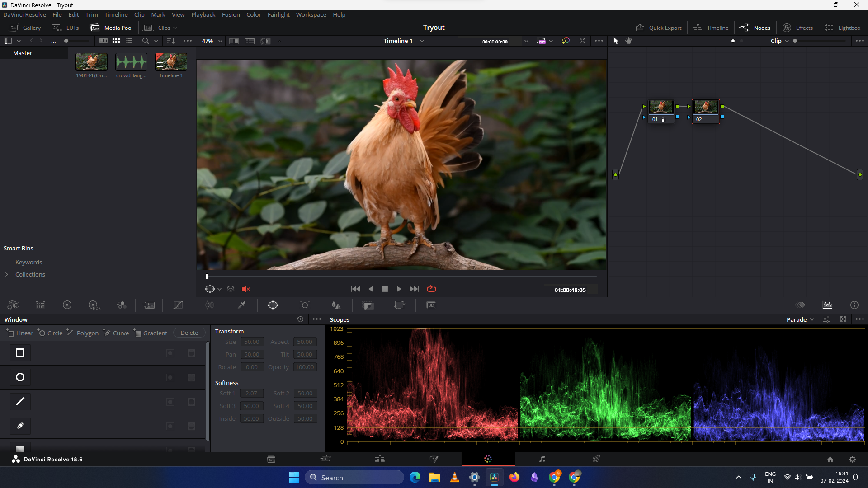Open the LUTs panel
This screenshot has height=488, width=868.
pyautogui.click(x=66, y=28)
